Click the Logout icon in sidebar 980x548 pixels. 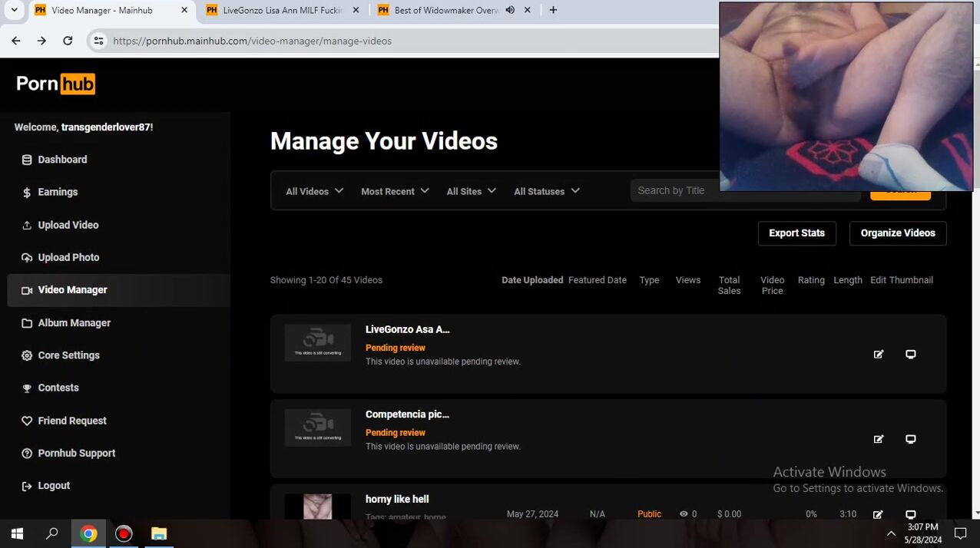(27, 486)
